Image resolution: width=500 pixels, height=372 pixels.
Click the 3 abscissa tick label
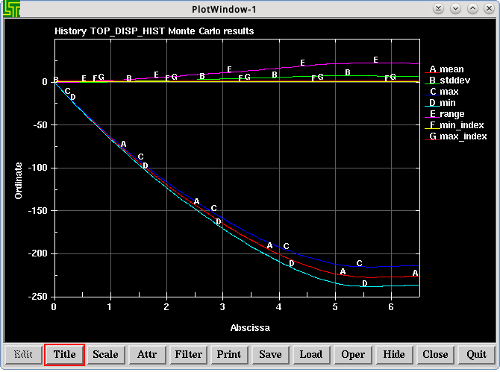pos(222,306)
